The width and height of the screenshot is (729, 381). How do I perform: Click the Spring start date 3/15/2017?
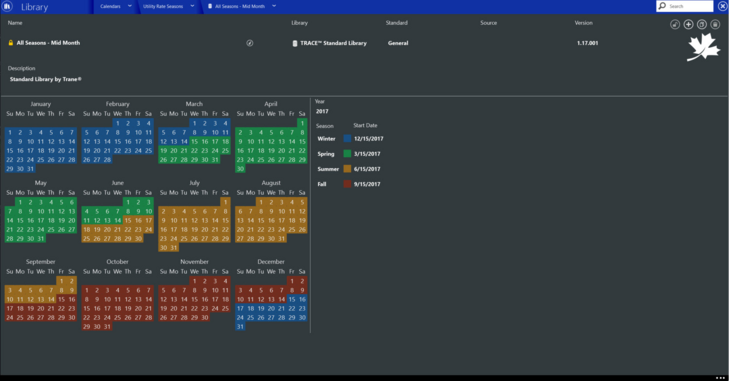367,154
